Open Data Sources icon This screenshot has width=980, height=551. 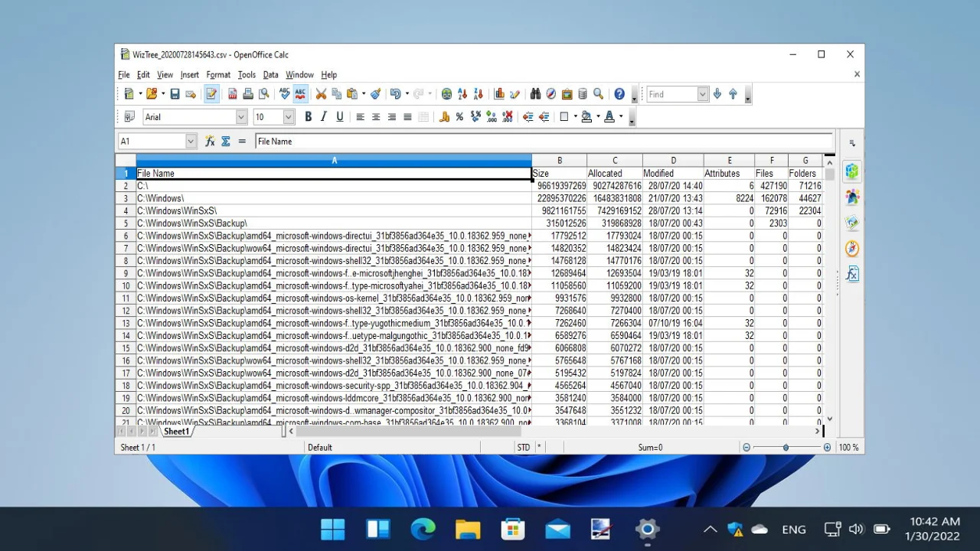(x=583, y=94)
